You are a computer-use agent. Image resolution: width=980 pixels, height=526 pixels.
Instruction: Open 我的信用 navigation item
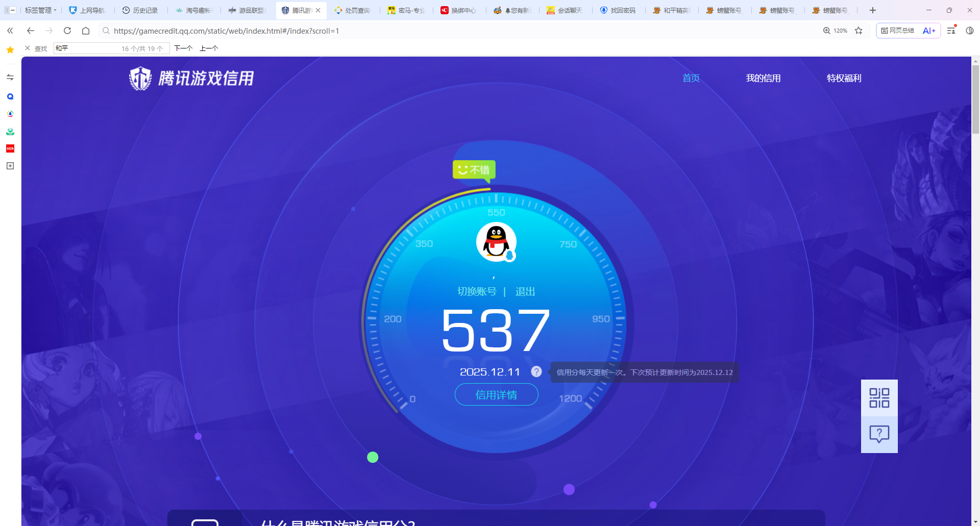point(763,78)
